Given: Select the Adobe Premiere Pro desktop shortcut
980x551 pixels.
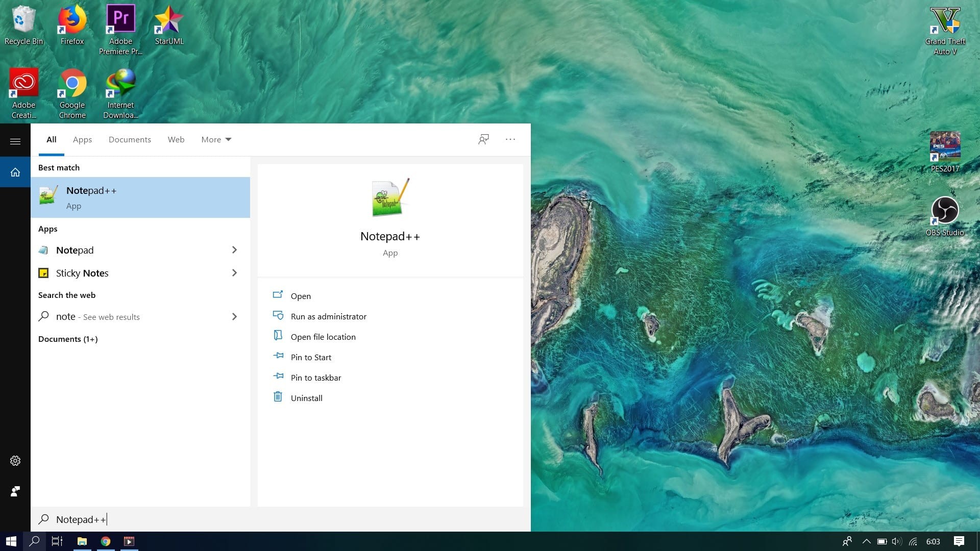Looking at the screenshot, I should coord(120,30).
